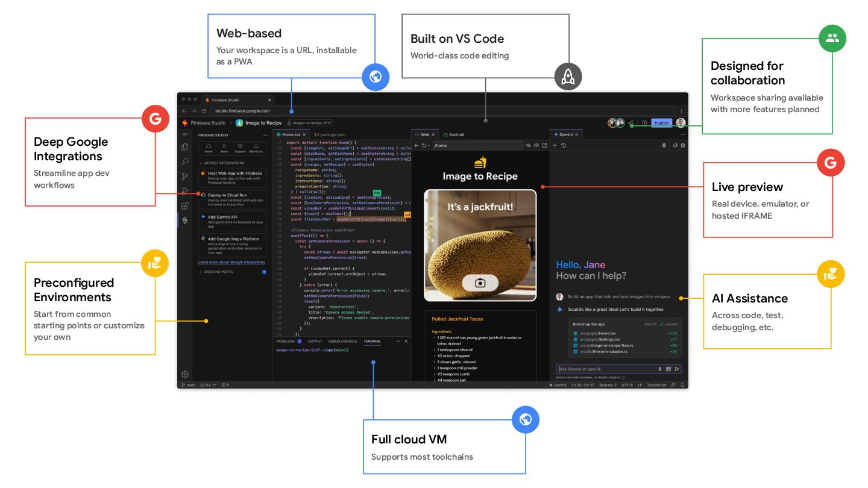
Task: Click the preview back arrow beside /home
Action: (x=416, y=145)
